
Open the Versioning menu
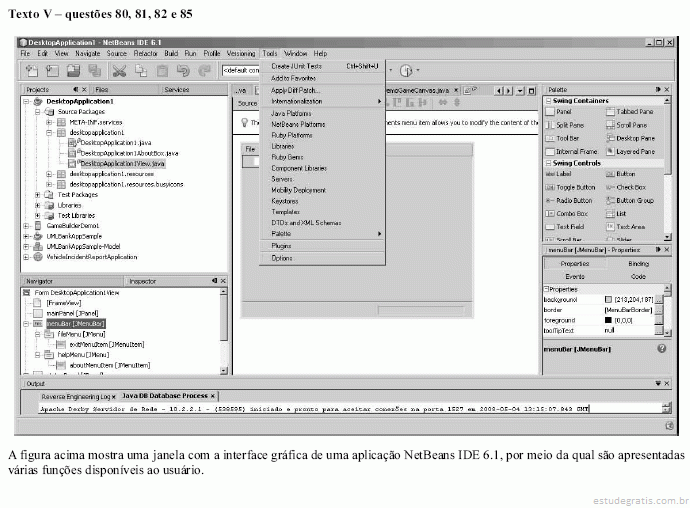point(241,54)
